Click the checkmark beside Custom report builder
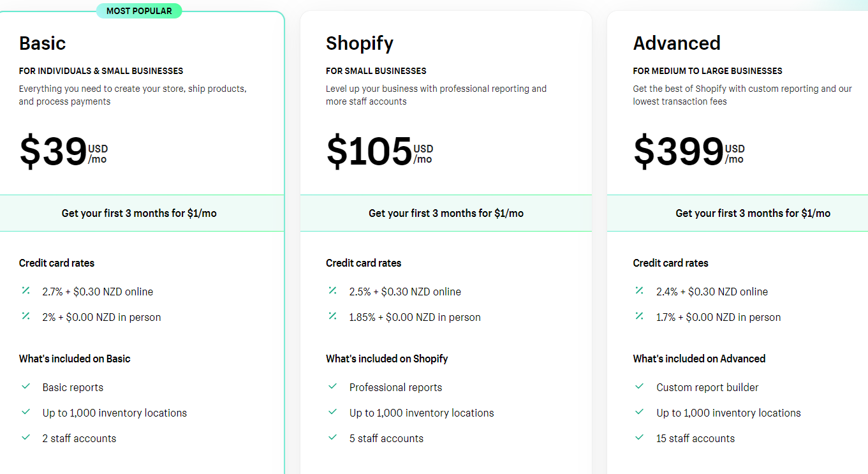 (639, 387)
